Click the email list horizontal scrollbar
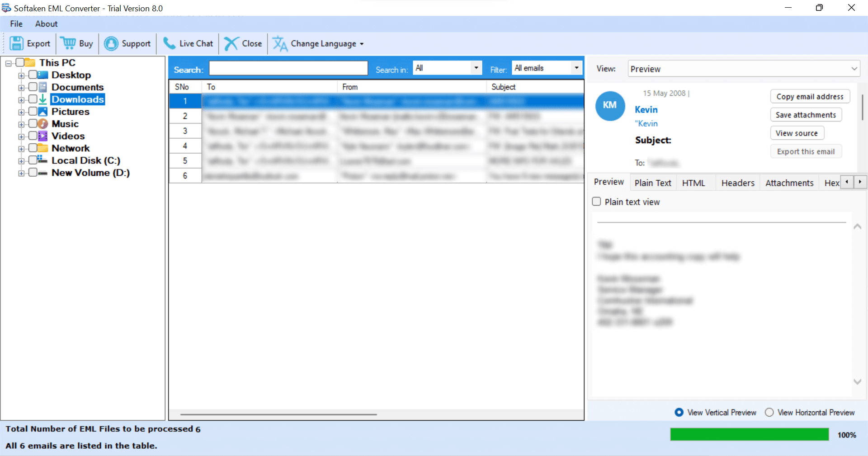The width and height of the screenshot is (868, 456). click(278, 414)
